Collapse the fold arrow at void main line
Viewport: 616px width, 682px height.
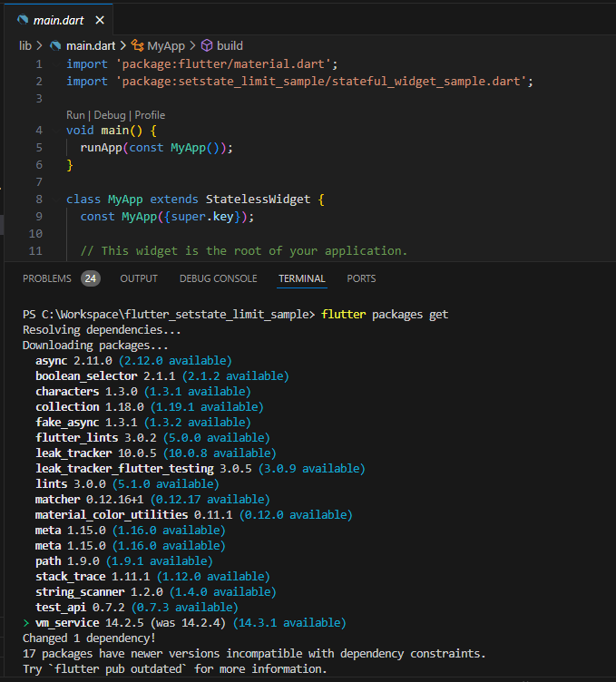(x=58, y=131)
